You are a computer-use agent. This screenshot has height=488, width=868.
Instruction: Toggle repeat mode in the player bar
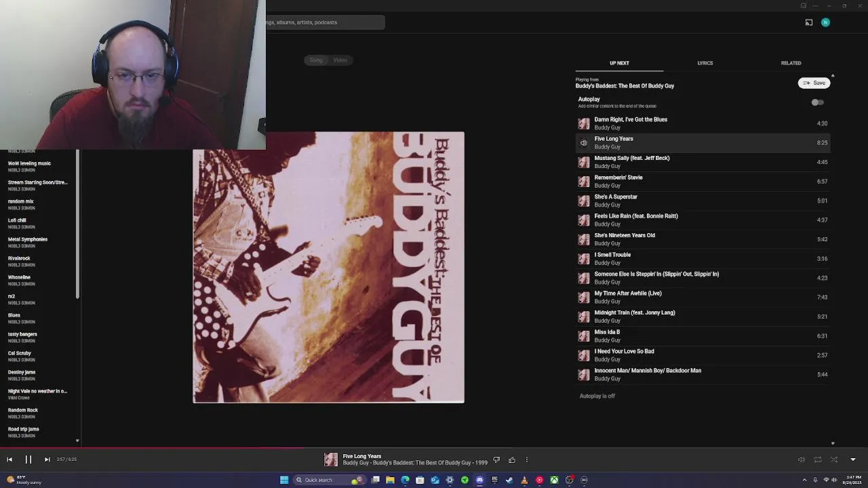pyautogui.click(x=818, y=460)
